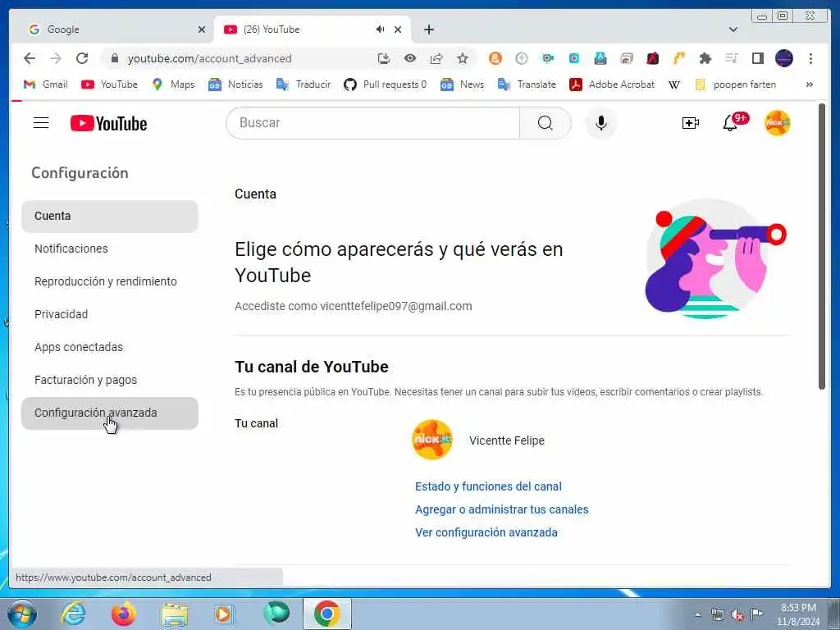Viewport: 840px width, 630px height.
Task: Click the address bar URL
Action: tap(209, 58)
